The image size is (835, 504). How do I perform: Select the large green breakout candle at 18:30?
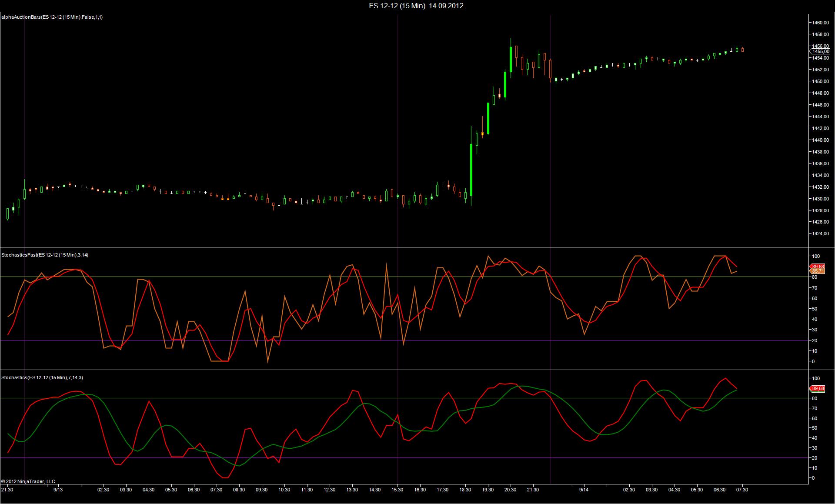pos(471,170)
